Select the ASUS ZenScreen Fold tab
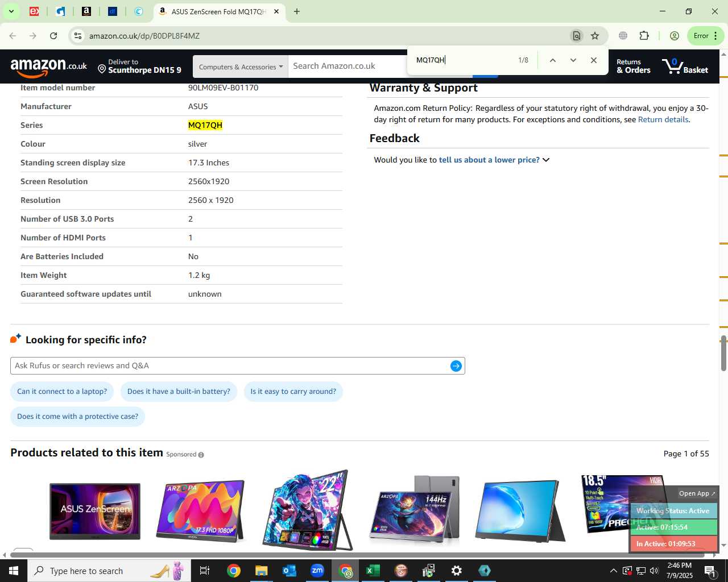The image size is (728, 582). click(219, 11)
